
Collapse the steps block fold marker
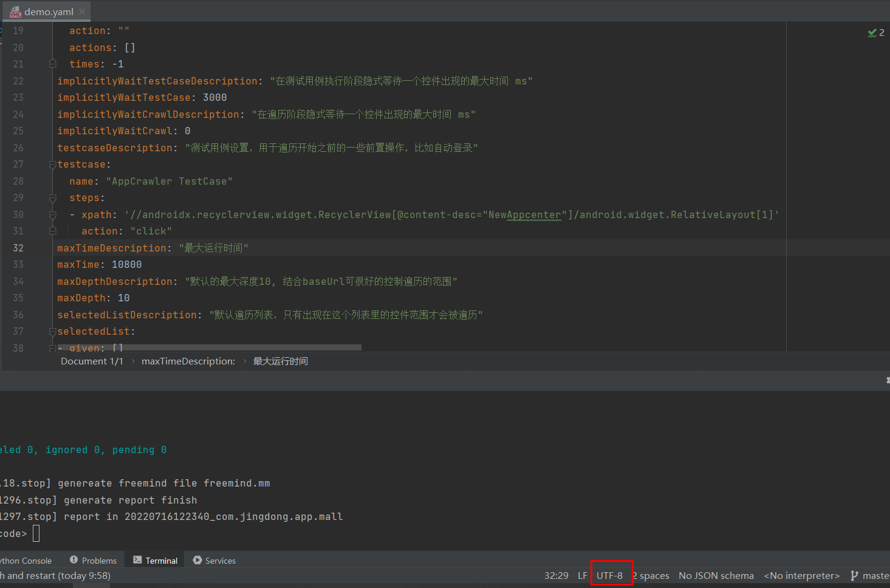[53, 197]
